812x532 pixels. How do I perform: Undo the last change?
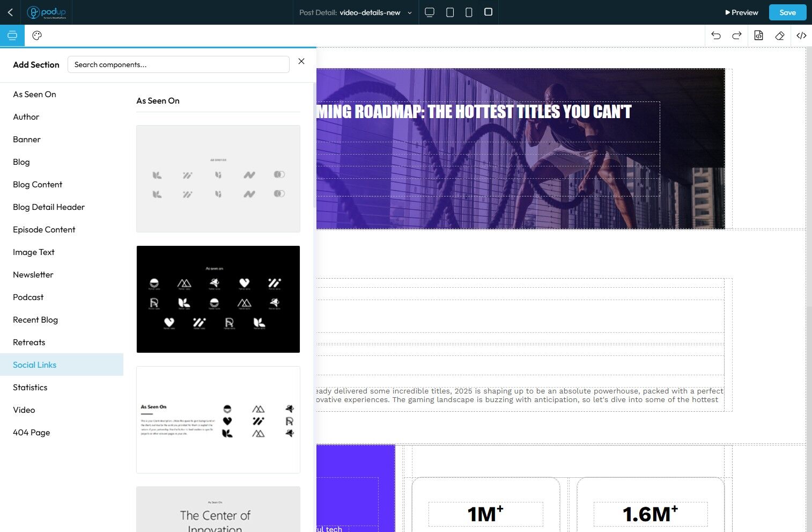pyautogui.click(x=716, y=35)
